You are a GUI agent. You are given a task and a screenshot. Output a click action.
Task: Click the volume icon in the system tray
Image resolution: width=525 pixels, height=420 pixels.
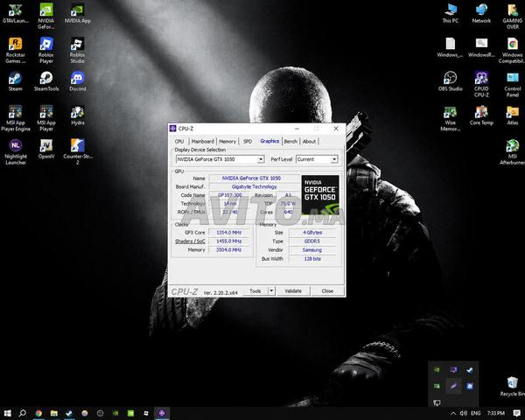(464, 413)
